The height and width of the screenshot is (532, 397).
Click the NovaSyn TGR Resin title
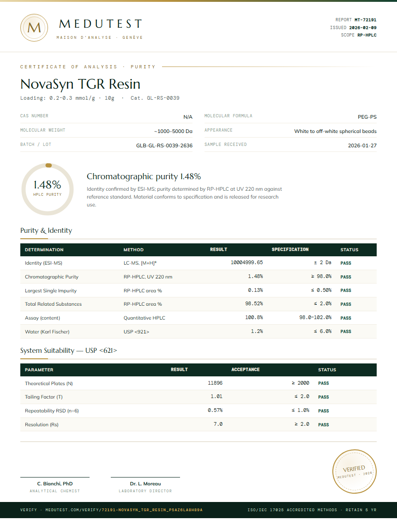[x=80, y=84]
